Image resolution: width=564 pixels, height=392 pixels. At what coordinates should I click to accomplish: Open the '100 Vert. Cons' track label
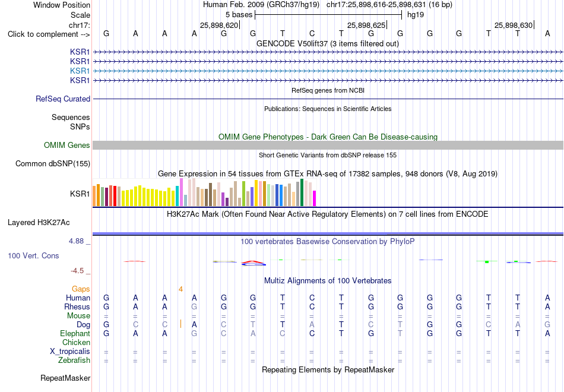tap(33, 255)
